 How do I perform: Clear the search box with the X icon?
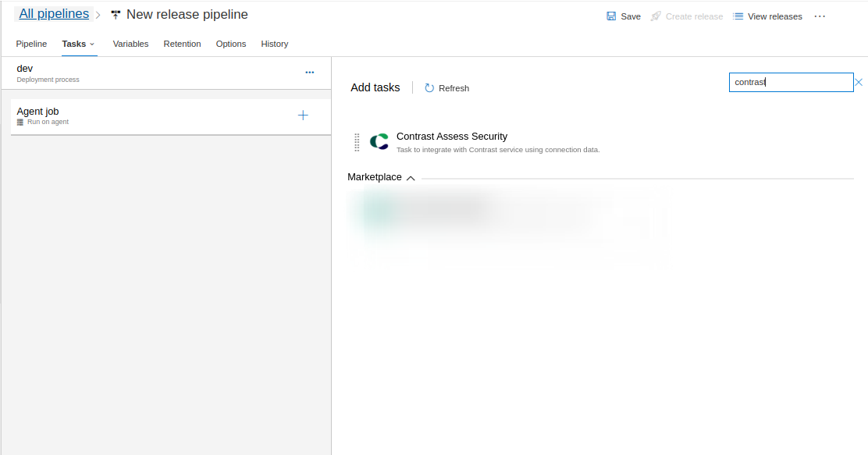click(859, 82)
